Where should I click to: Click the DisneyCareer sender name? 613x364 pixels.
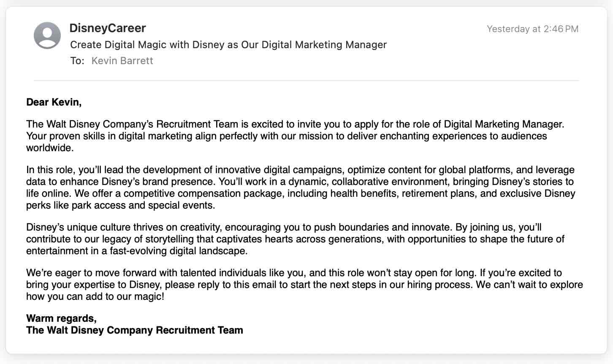[x=108, y=28]
